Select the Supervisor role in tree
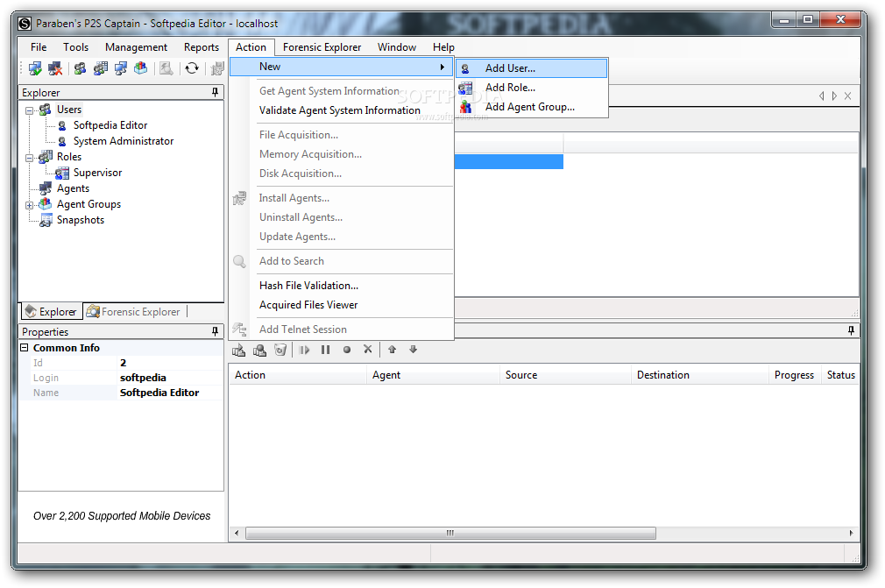This screenshot has width=885, height=588. pos(97,173)
